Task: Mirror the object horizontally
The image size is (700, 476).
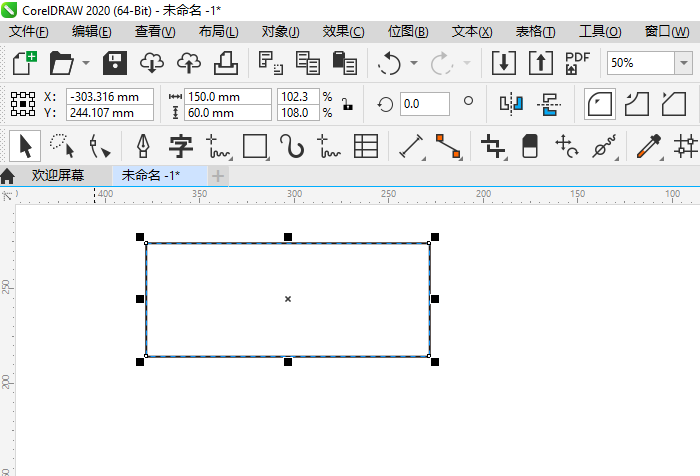Action: point(511,104)
